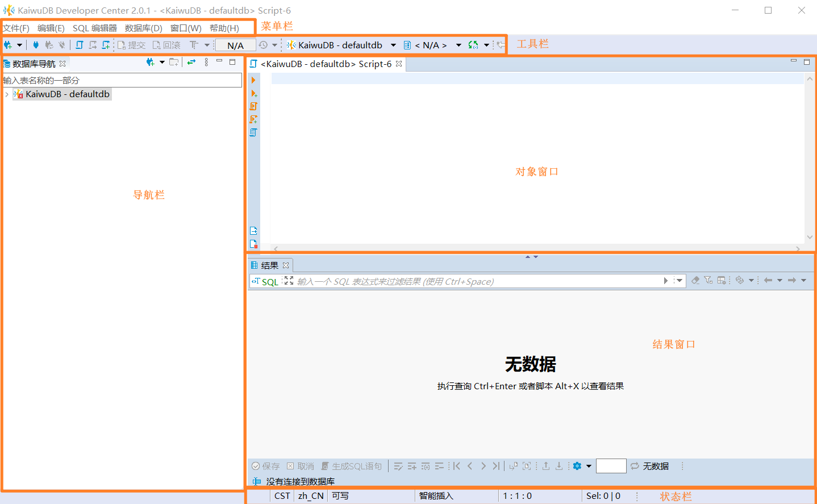Click execute statement in new tab icon
This screenshot has height=504, width=817.
point(253,93)
